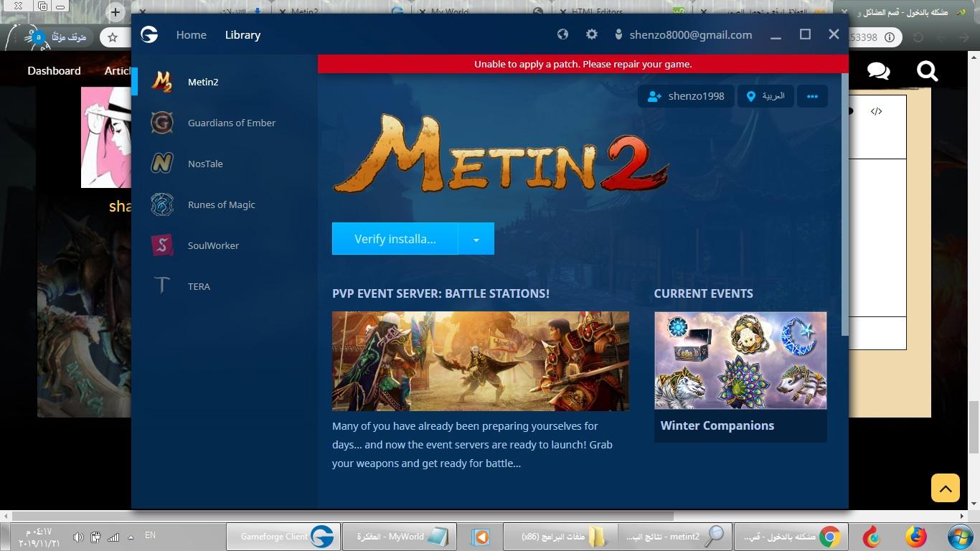The image size is (980, 551).
Task: Click the Verify installation button
Action: tap(395, 239)
